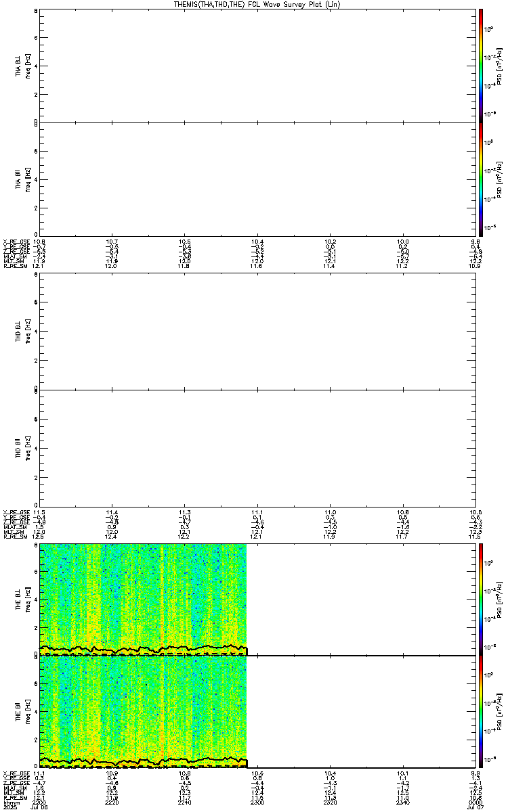Click the color bar beside THE B|| panel
508x812 pixels.
click(x=481, y=711)
